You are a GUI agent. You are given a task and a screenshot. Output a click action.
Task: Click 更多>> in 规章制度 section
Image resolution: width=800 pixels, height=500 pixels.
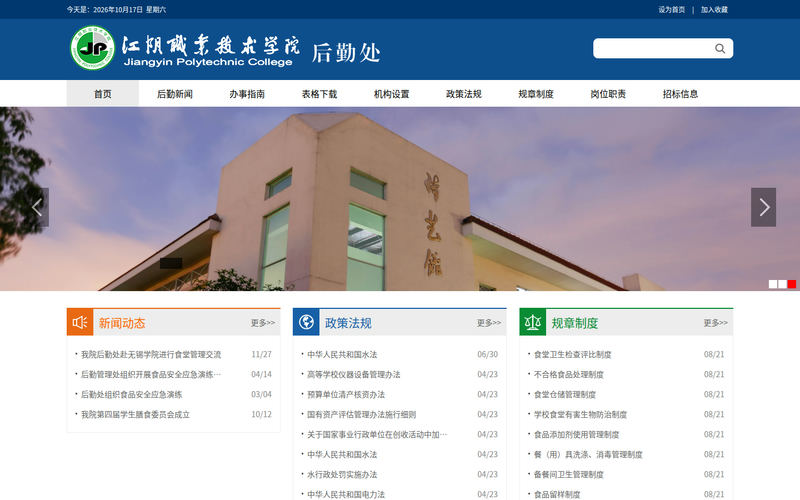coord(715,323)
